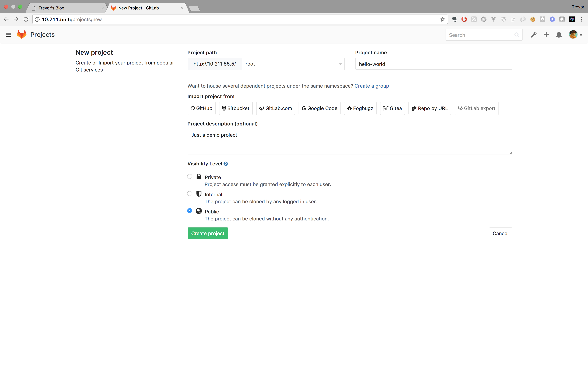Open the admin area wrench icon
588x368 pixels.
click(534, 35)
